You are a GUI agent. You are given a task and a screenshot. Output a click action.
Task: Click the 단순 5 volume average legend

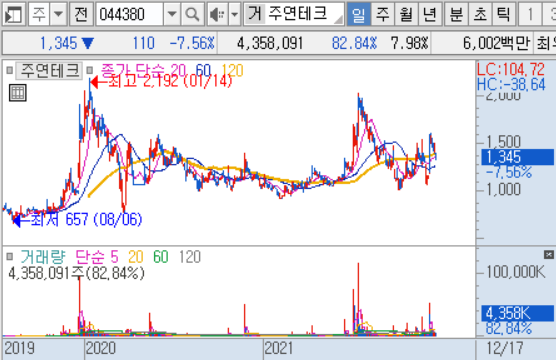click(x=97, y=256)
